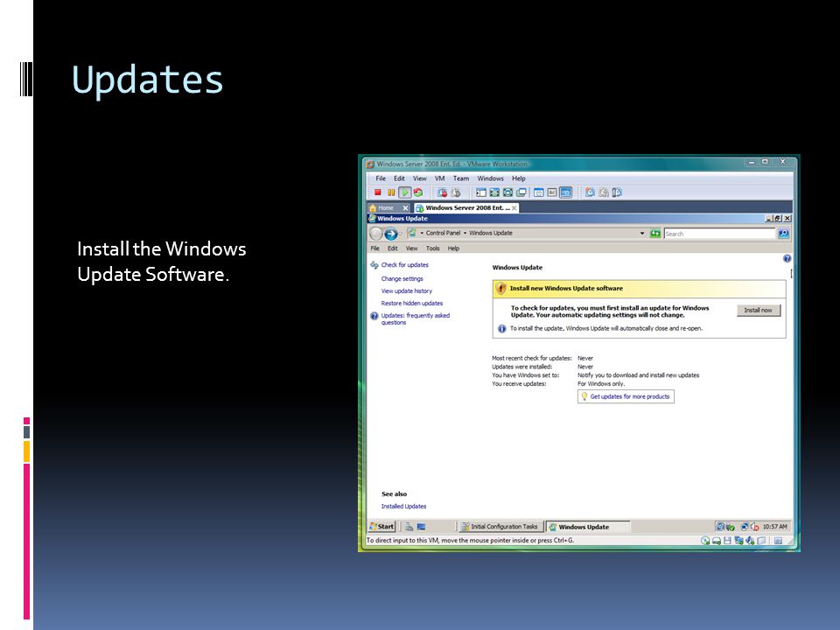Click the red Power Off button in VMware toolbar
840x630 pixels.
pyautogui.click(x=378, y=192)
